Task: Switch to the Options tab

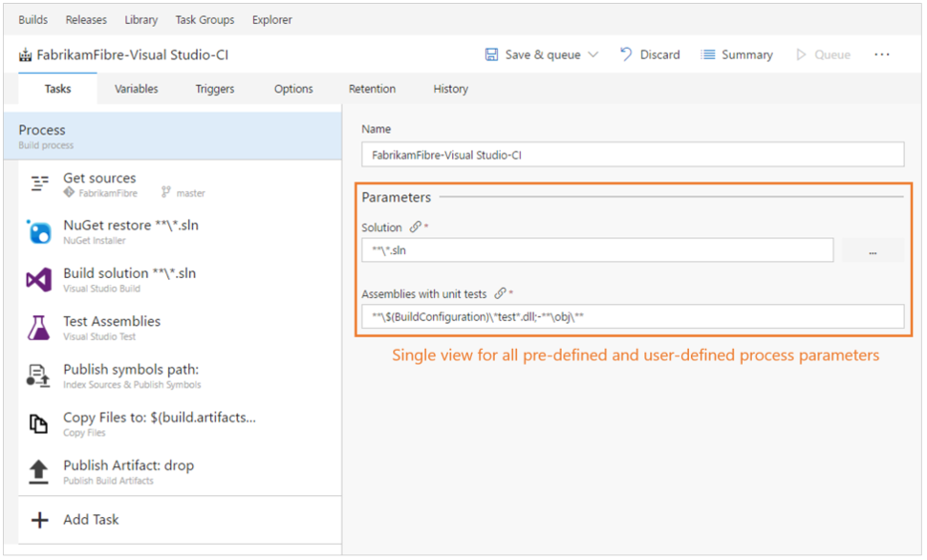Action: click(293, 89)
